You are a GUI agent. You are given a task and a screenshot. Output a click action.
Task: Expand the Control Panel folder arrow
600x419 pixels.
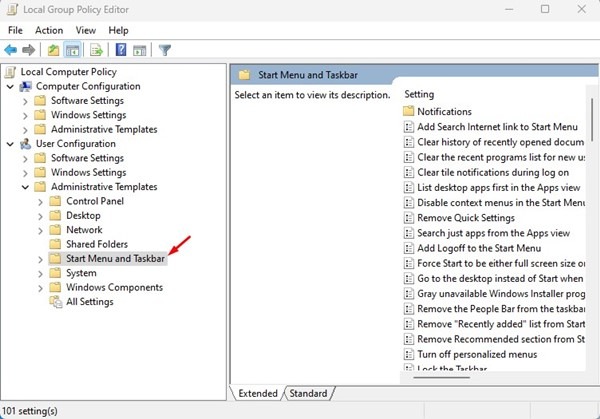(41, 202)
